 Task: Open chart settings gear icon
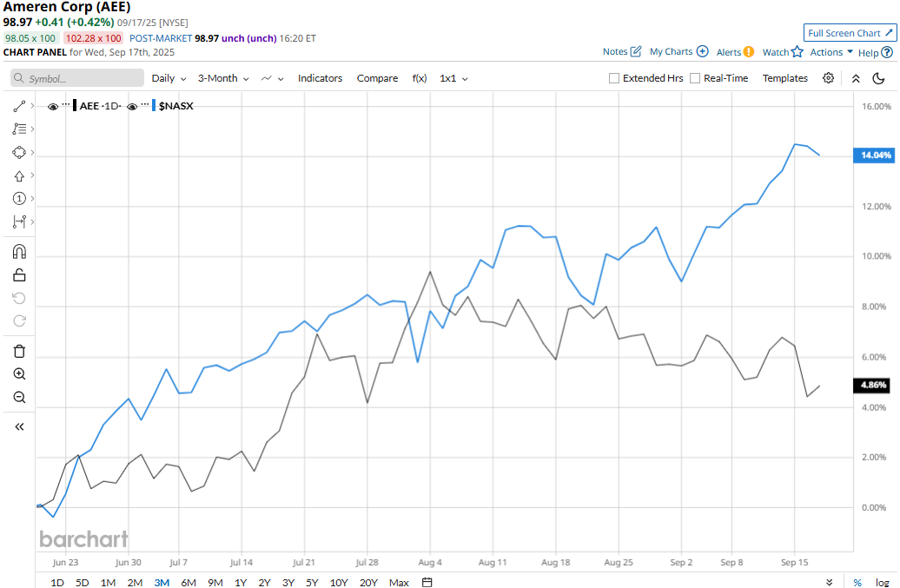click(x=828, y=78)
